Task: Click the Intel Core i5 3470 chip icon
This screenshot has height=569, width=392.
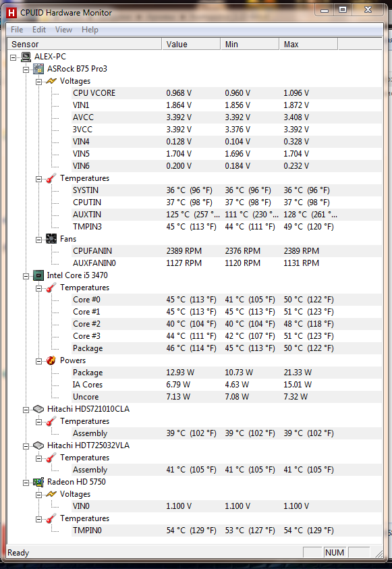Action: pyautogui.click(x=38, y=275)
